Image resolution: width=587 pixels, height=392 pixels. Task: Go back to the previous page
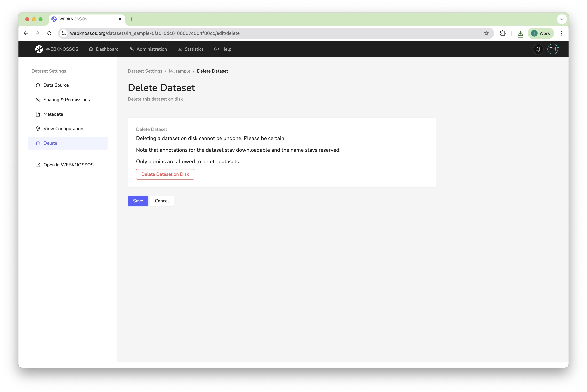pos(26,33)
